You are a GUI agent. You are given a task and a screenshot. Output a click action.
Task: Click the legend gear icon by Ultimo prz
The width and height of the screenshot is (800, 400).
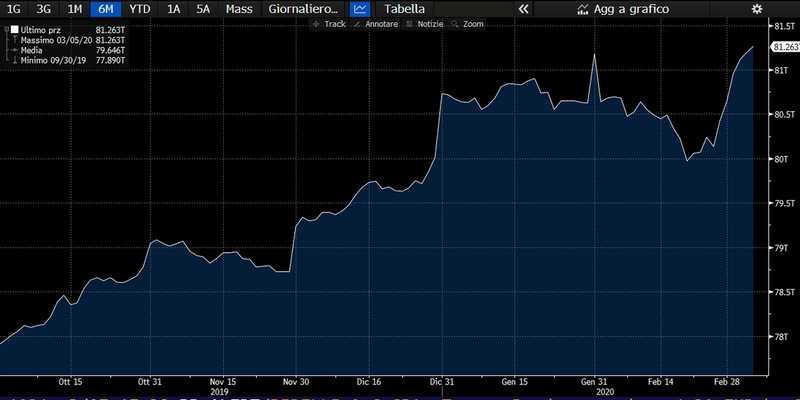point(6,30)
